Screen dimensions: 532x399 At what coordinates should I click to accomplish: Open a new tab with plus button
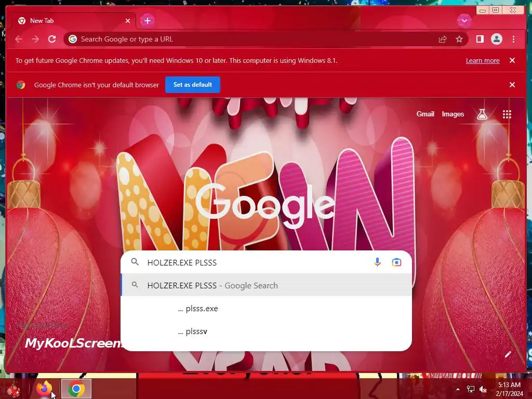click(147, 21)
